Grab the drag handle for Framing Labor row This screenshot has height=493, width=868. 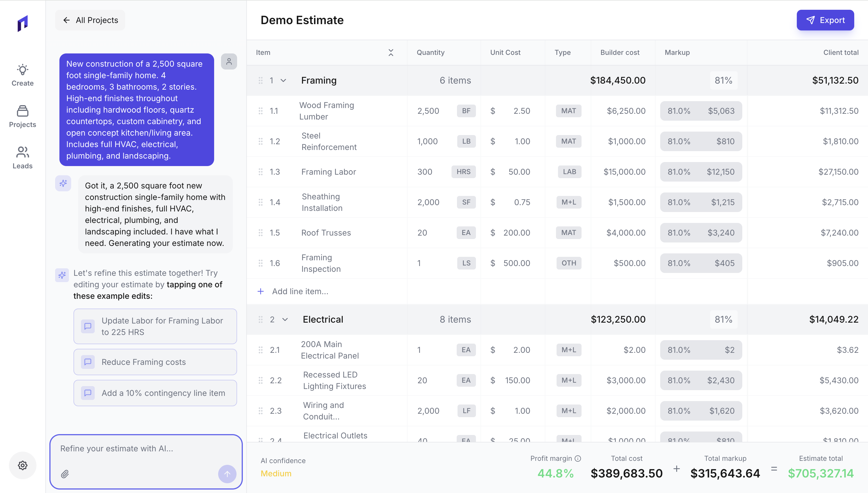pyautogui.click(x=260, y=172)
